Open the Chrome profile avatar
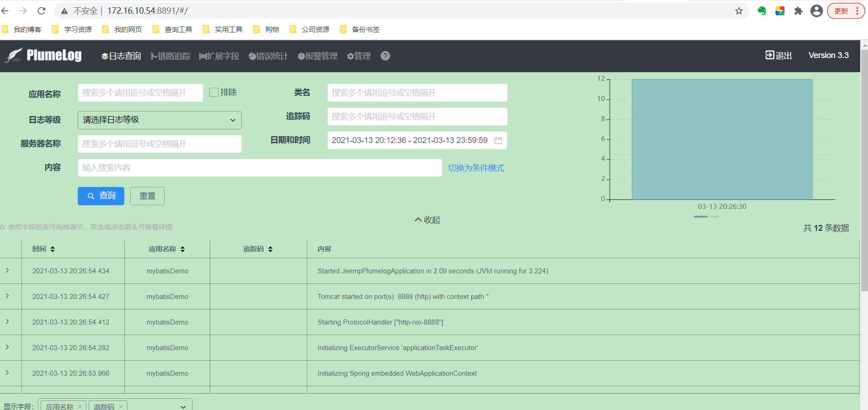Screen dimensions: 868x410 pos(816,11)
